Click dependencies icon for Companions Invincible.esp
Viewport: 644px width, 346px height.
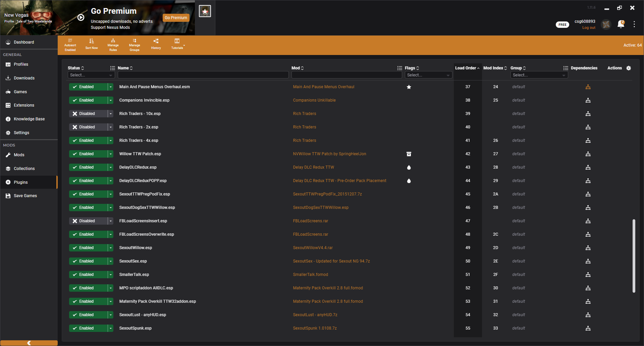tap(588, 100)
